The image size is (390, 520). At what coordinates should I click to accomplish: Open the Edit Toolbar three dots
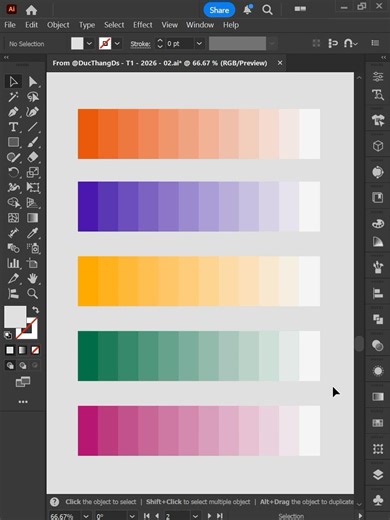pos(23,402)
